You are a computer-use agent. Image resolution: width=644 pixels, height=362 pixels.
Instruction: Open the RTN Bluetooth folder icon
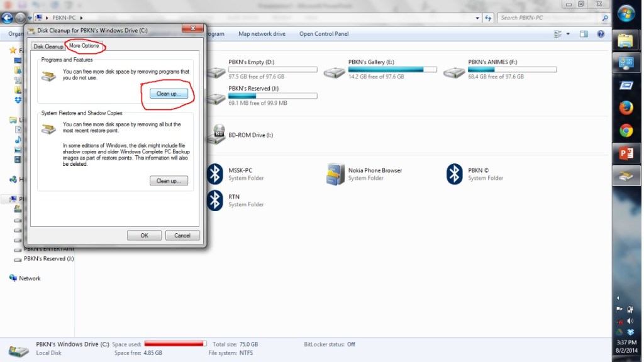point(216,200)
